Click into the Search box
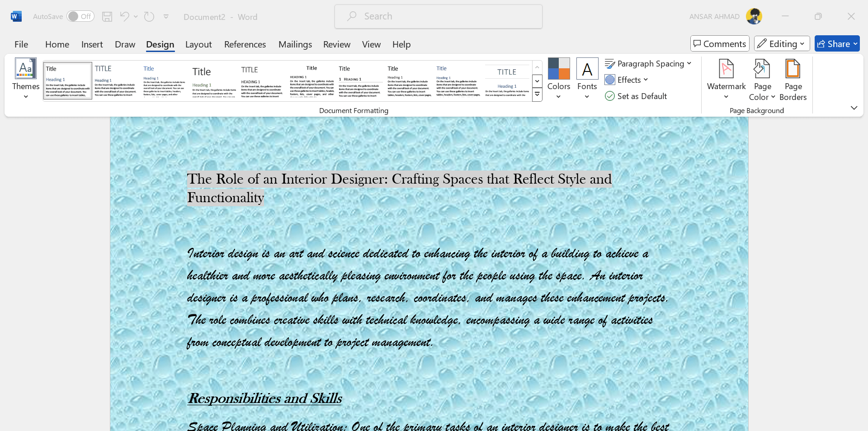 coord(439,17)
